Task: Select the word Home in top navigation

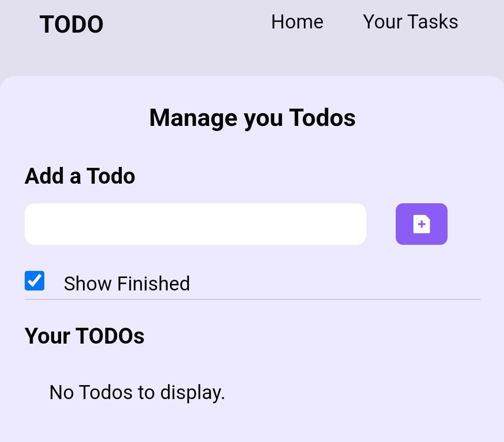Action: 297,22
